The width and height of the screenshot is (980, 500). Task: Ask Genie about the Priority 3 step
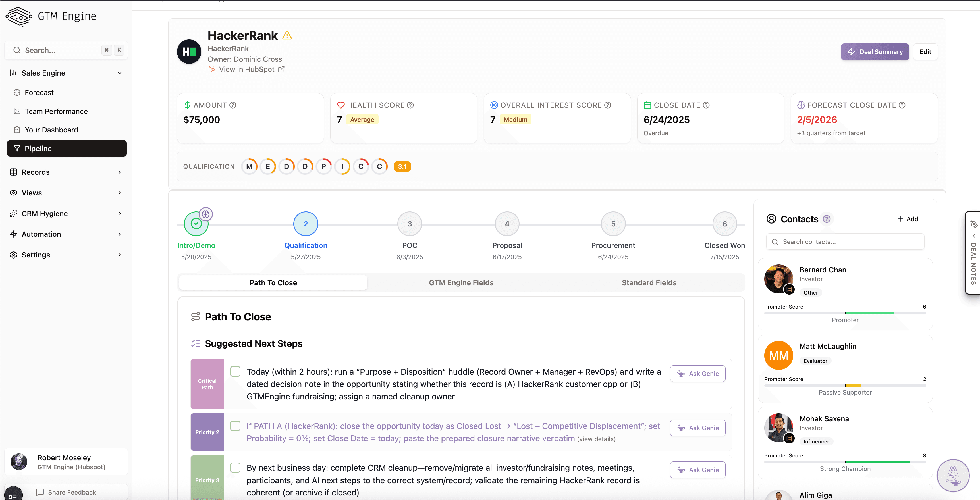[698, 470]
